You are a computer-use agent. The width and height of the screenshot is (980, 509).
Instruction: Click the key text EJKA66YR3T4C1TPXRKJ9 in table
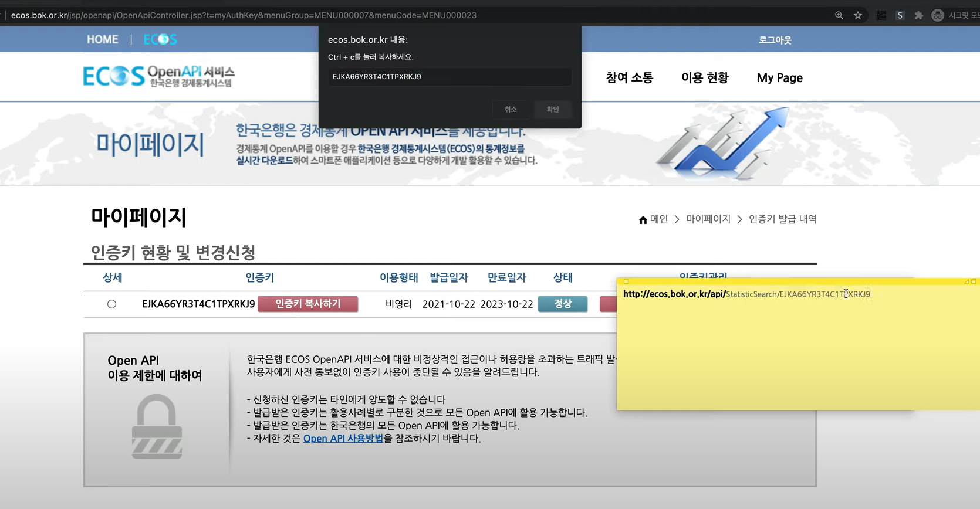[198, 304]
